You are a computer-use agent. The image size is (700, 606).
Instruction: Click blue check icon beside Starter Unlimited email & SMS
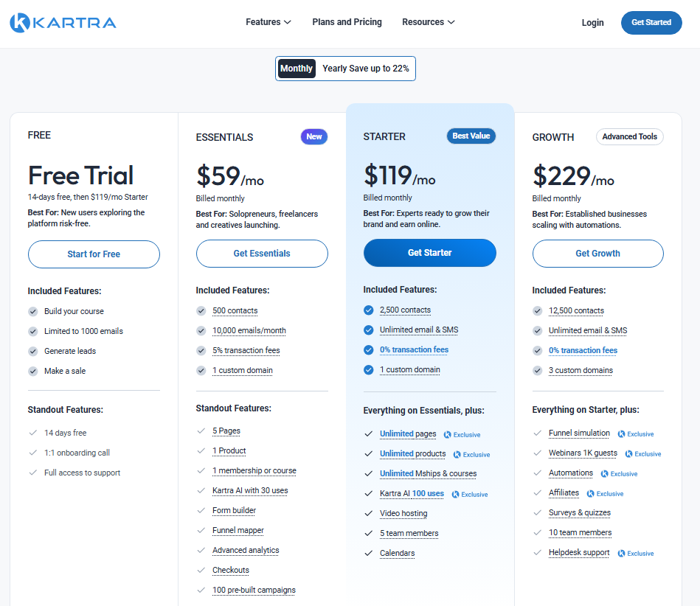pos(368,330)
